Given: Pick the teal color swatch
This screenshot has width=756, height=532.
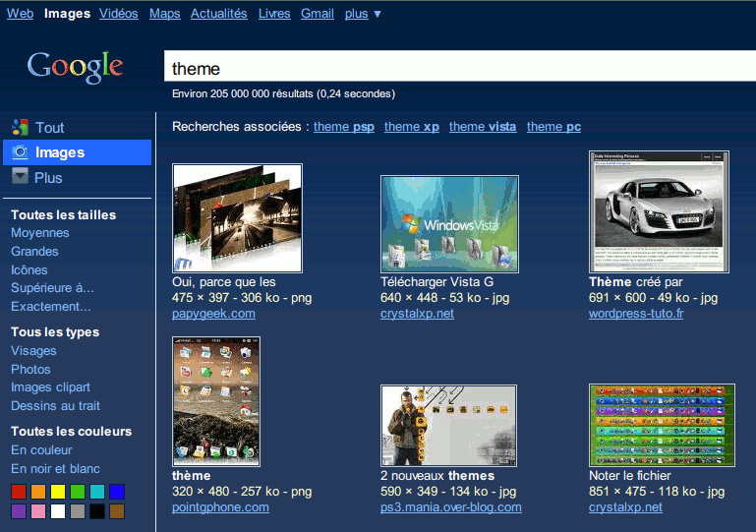Looking at the screenshot, I should pyautogui.click(x=97, y=492).
